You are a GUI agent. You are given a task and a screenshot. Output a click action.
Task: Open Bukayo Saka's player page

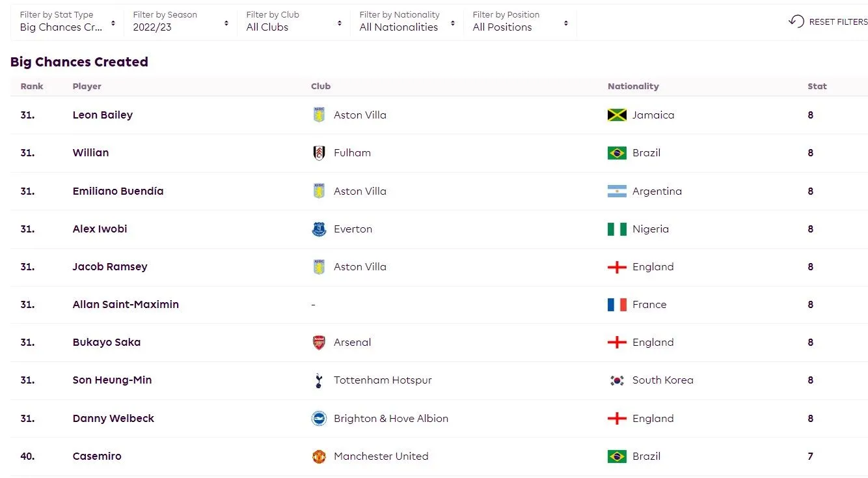point(107,343)
